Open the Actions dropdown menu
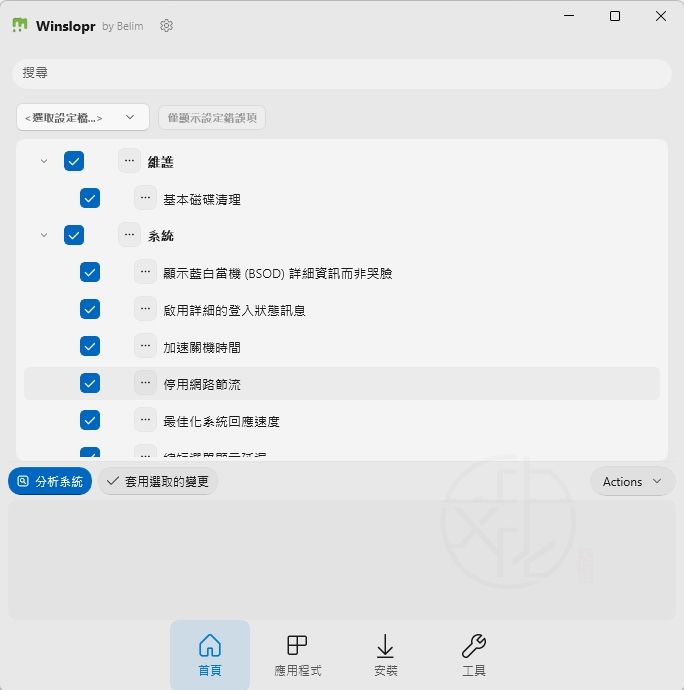Screen dimensions: 684x690 tap(632, 481)
